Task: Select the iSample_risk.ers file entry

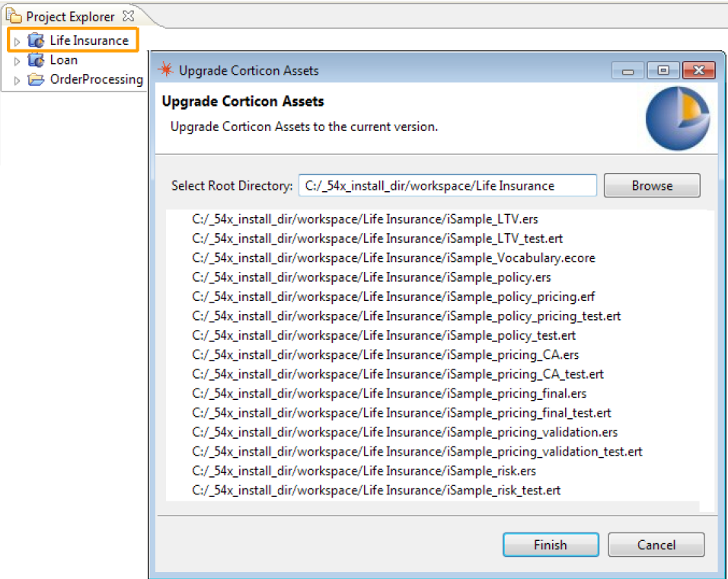Action: pos(364,472)
